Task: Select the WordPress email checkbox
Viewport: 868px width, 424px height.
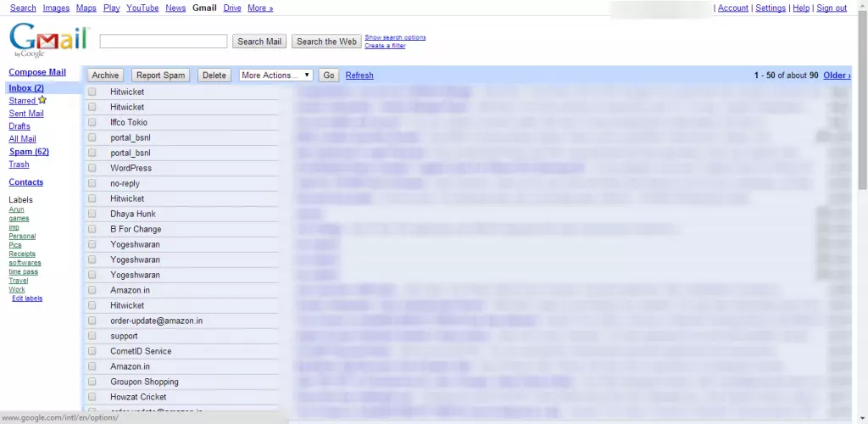Action: 92,168
